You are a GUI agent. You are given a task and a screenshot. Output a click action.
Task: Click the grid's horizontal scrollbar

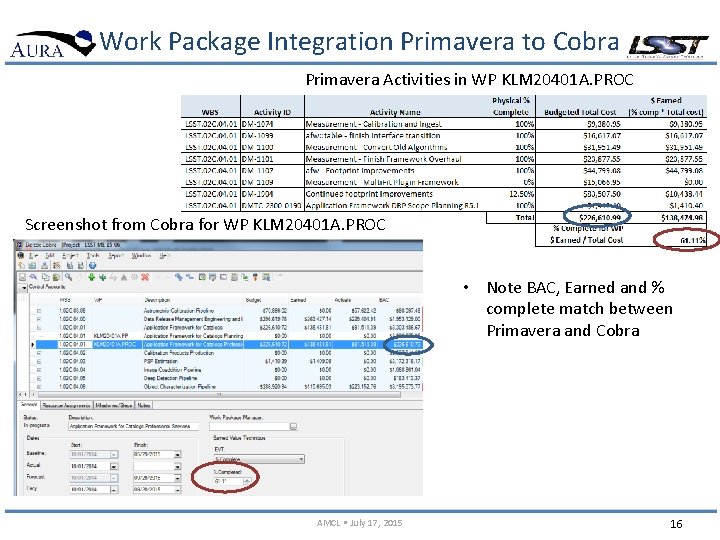coord(219,394)
